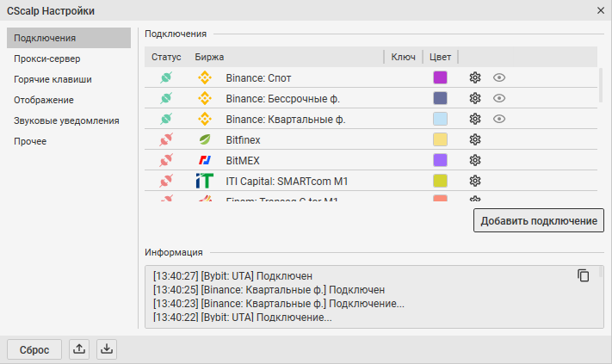The image size is (612, 364).
Task: Toggle visibility eye for Binance: Квартальные ф.
Action: (499, 119)
